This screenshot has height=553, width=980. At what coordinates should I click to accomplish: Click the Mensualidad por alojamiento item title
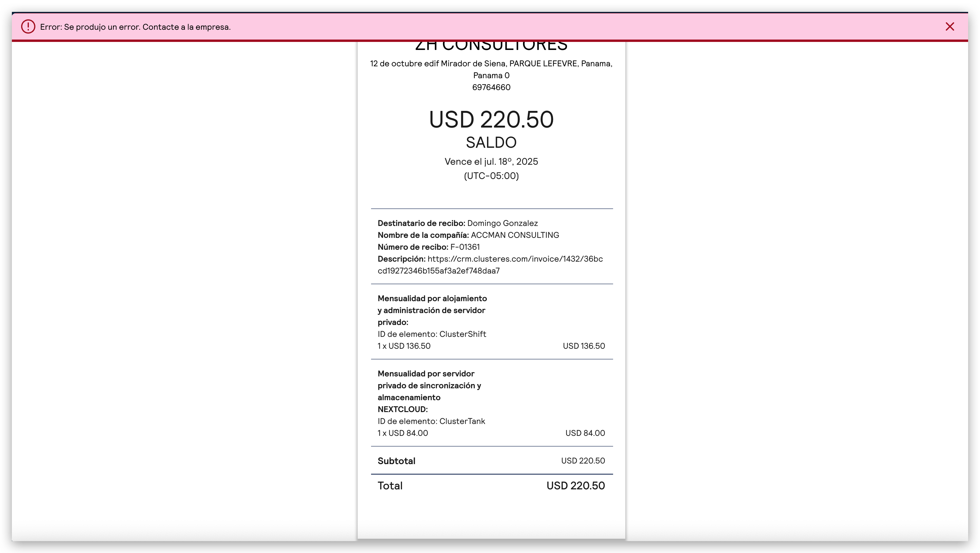pyautogui.click(x=432, y=310)
